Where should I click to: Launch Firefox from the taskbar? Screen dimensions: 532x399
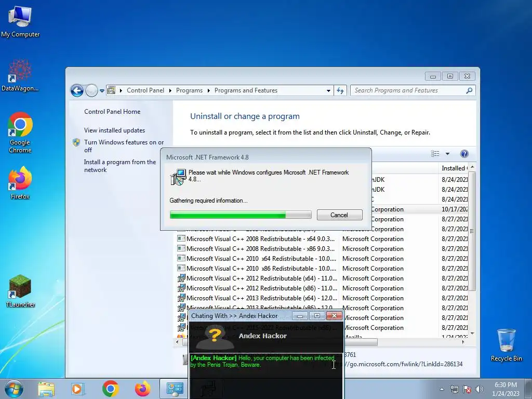pyautogui.click(x=142, y=389)
